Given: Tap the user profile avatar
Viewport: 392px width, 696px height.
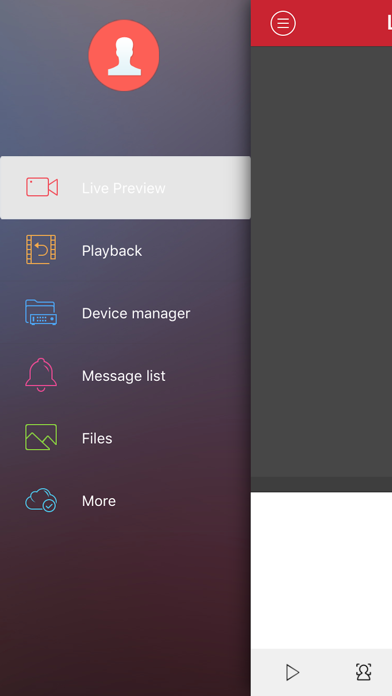Looking at the screenshot, I should 124,55.
